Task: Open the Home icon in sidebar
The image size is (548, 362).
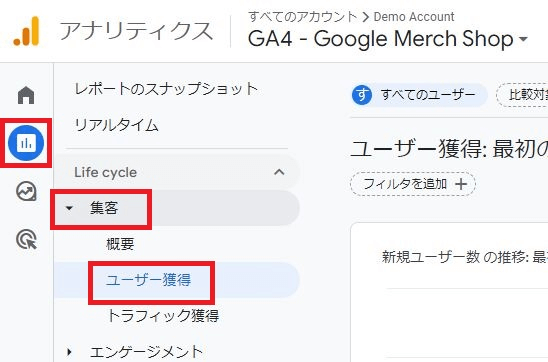Action: [26, 95]
